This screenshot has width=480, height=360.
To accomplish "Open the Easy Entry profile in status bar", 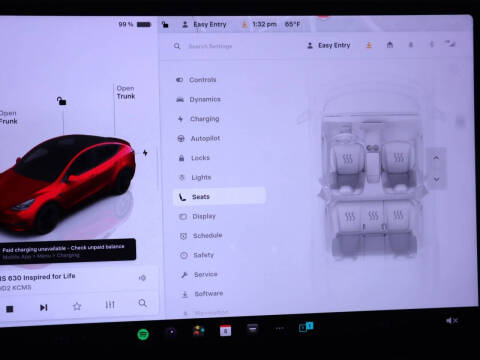I will pos(204,24).
